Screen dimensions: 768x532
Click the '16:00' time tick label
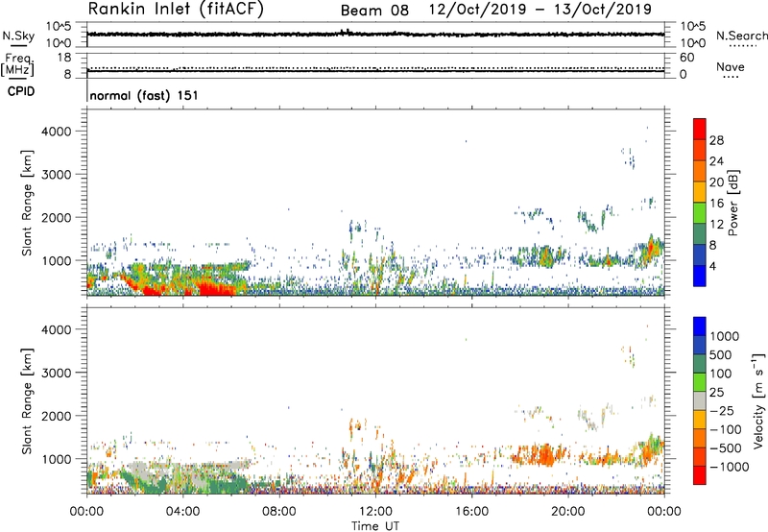471,512
